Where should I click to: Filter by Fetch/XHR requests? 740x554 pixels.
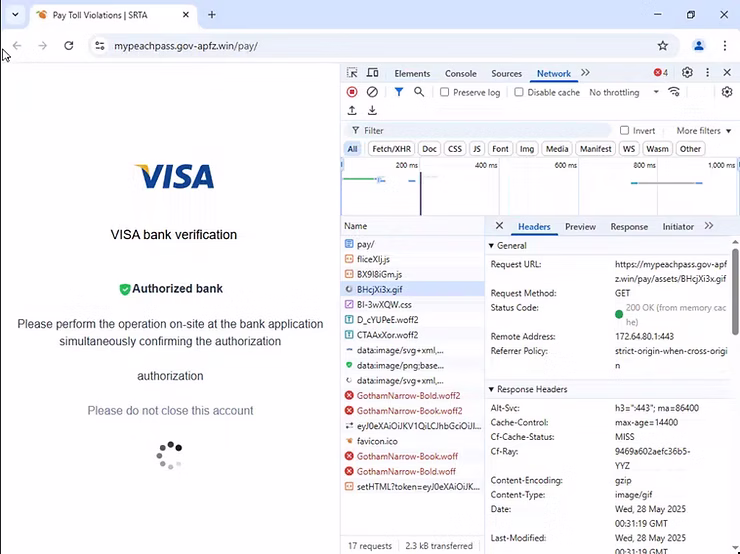391,149
